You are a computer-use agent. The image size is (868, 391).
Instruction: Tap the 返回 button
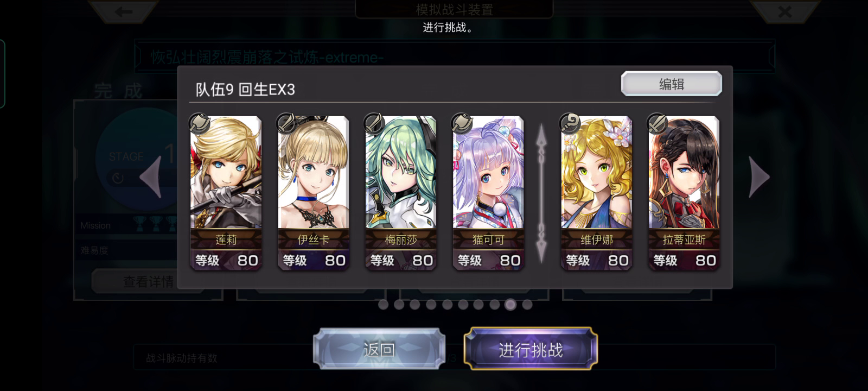click(x=379, y=350)
